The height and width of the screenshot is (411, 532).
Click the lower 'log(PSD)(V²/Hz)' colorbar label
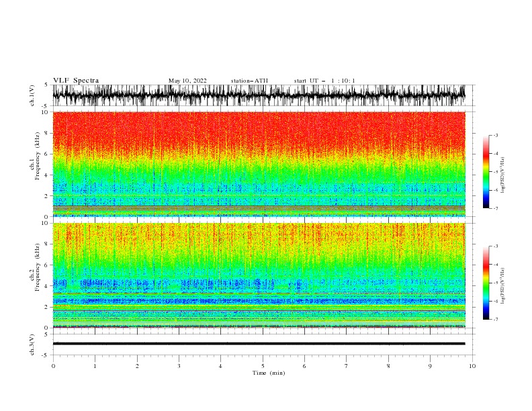[x=502, y=285]
